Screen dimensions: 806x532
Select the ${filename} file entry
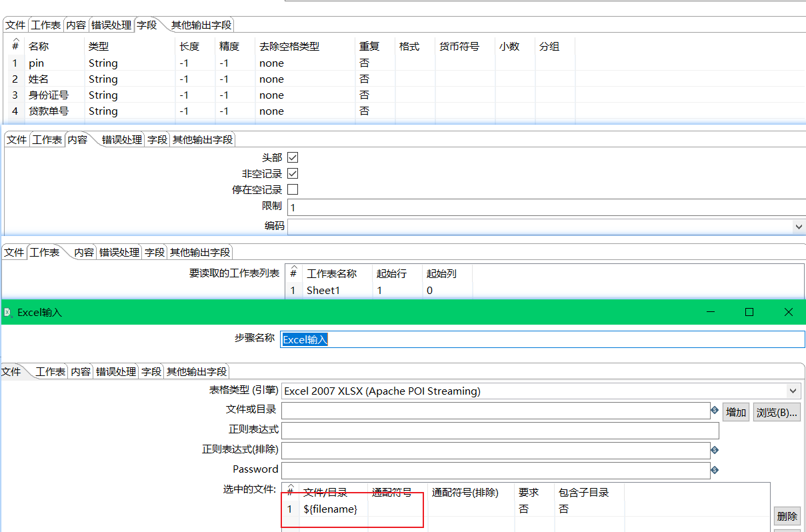point(331,509)
